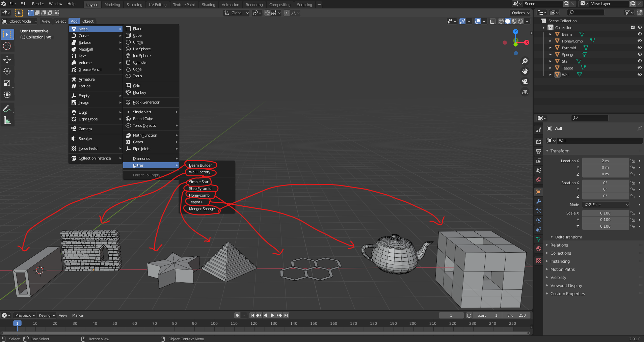Hide the Sponge object in outliner

[639, 54]
